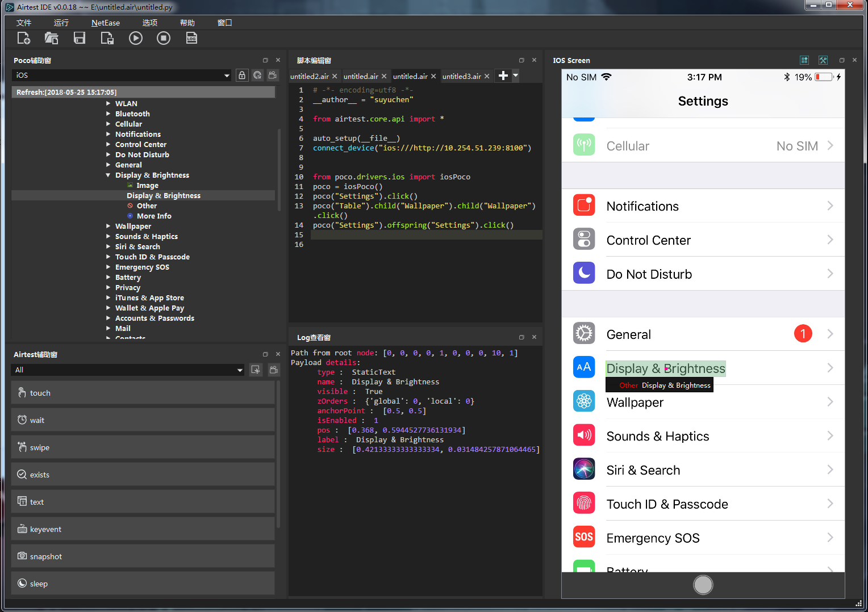Image resolution: width=868 pixels, height=612 pixels.
Task: Click the Control Center icon in Settings
Action: click(x=584, y=240)
